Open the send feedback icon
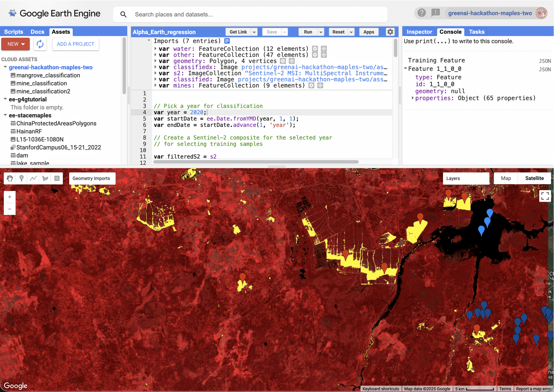The height and width of the screenshot is (392, 554). [435, 13]
